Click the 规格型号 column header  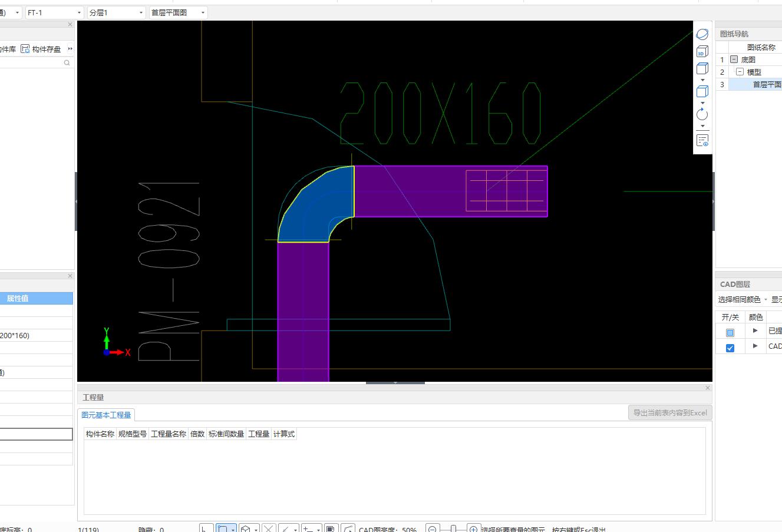click(x=133, y=434)
